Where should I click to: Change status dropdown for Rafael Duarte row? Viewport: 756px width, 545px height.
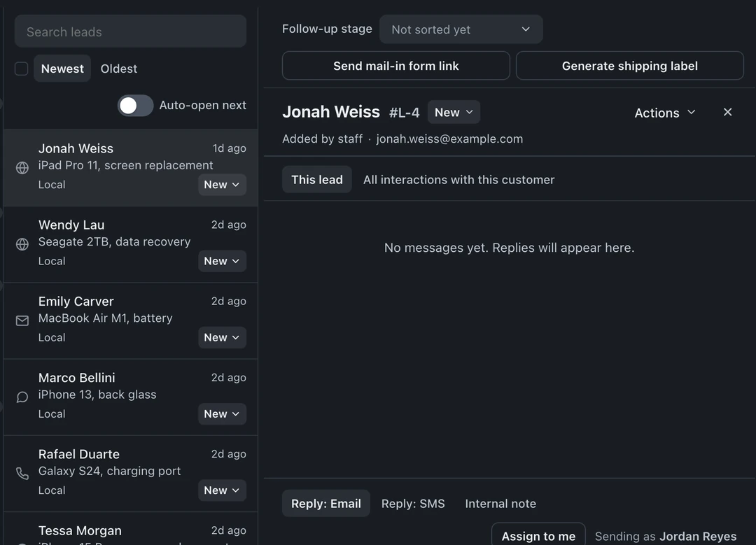[x=222, y=490]
